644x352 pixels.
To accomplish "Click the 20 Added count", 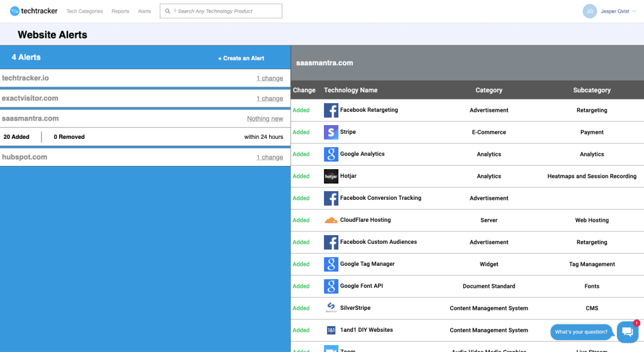I will click(x=16, y=137).
